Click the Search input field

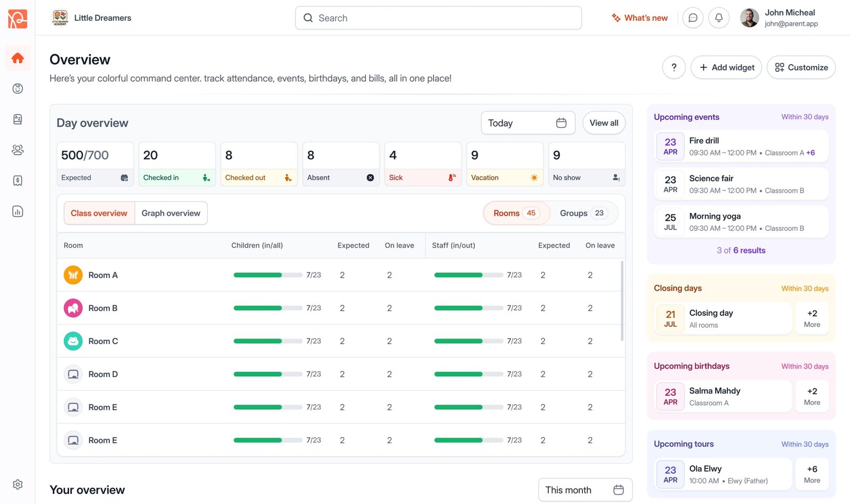pos(438,18)
